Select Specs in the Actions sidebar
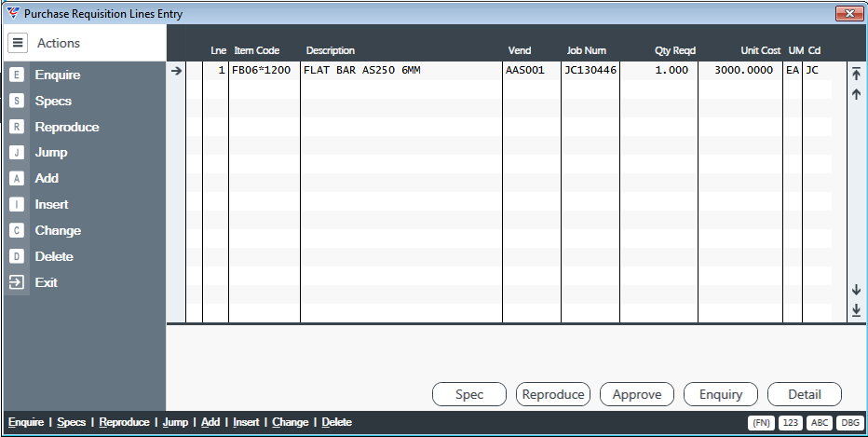Screen dimensions: 868x437 tap(53, 101)
